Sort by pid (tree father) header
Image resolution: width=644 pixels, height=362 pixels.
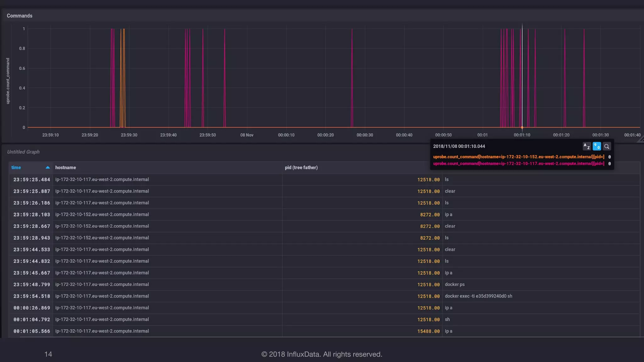(x=301, y=167)
